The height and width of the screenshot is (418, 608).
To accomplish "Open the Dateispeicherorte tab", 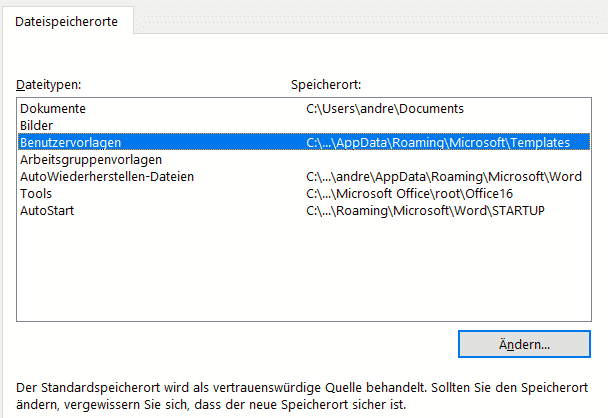I will coord(69,22).
